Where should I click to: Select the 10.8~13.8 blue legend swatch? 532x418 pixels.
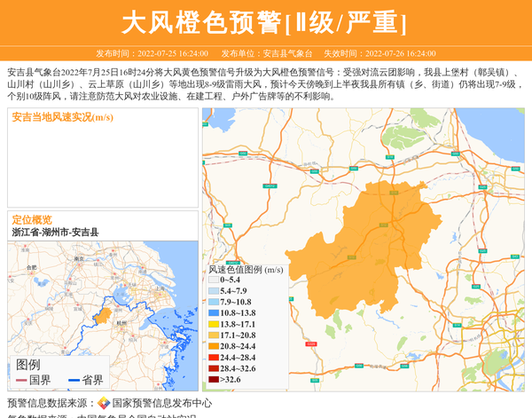click(x=214, y=313)
